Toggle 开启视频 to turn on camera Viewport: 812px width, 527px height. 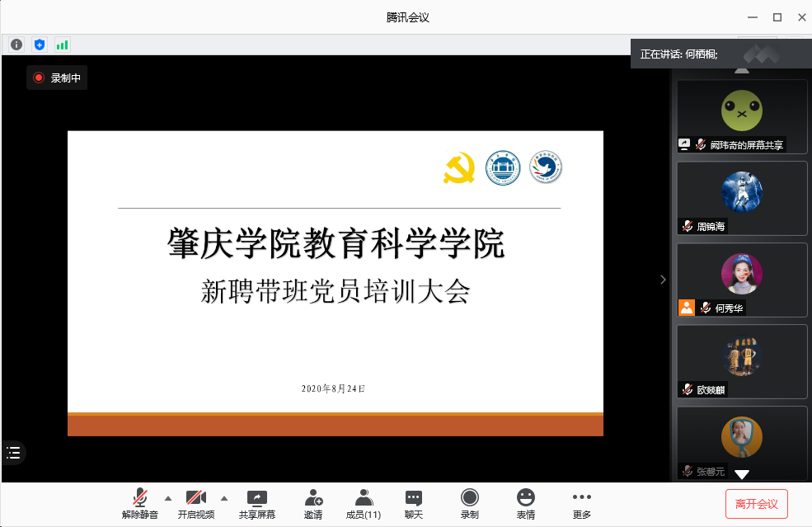196,503
